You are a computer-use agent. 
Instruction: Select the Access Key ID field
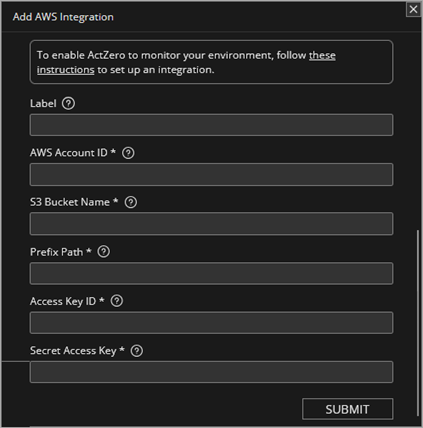click(211, 323)
